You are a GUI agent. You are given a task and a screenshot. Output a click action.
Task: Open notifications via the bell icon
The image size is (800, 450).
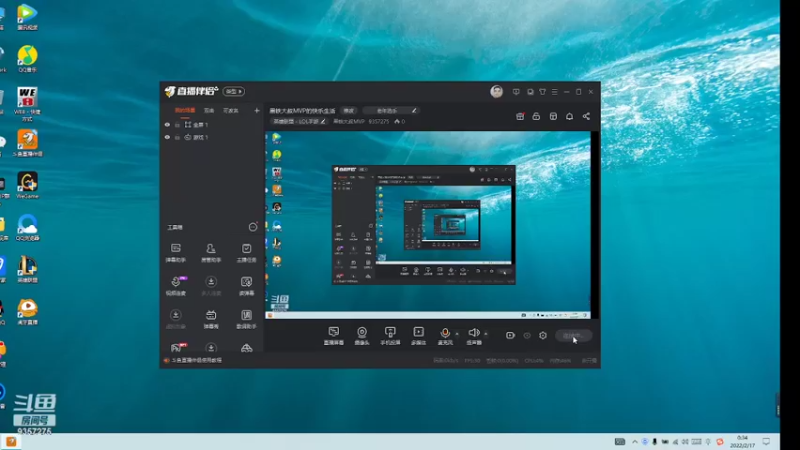tap(569, 116)
